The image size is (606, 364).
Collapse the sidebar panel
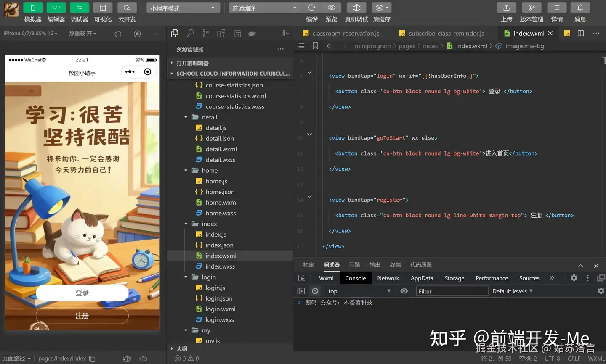point(286,33)
